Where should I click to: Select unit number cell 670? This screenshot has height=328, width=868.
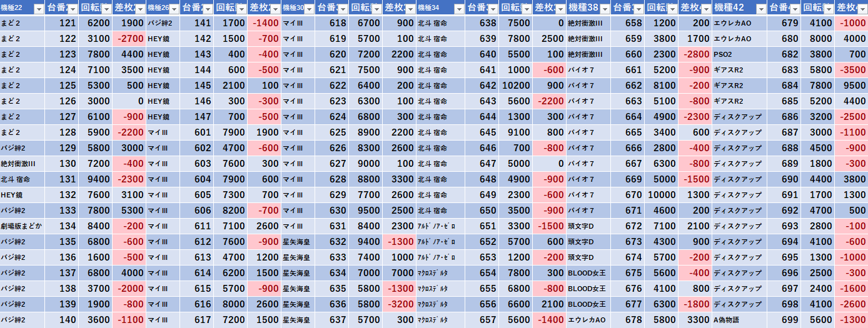tap(628, 195)
